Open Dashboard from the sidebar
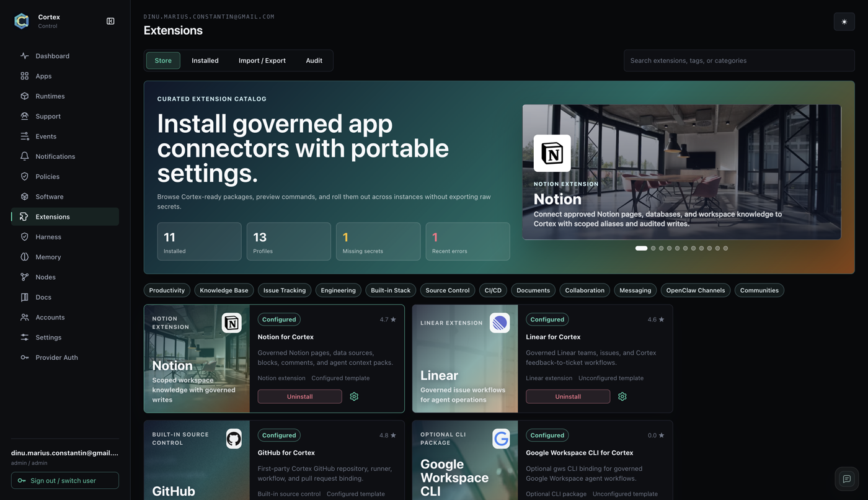Image resolution: width=868 pixels, height=500 pixels. click(65, 56)
